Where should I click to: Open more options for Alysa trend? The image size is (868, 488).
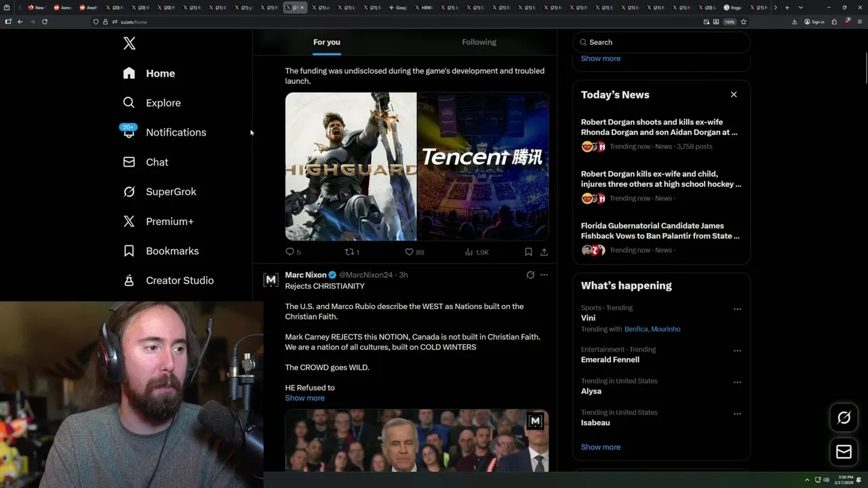click(x=737, y=382)
